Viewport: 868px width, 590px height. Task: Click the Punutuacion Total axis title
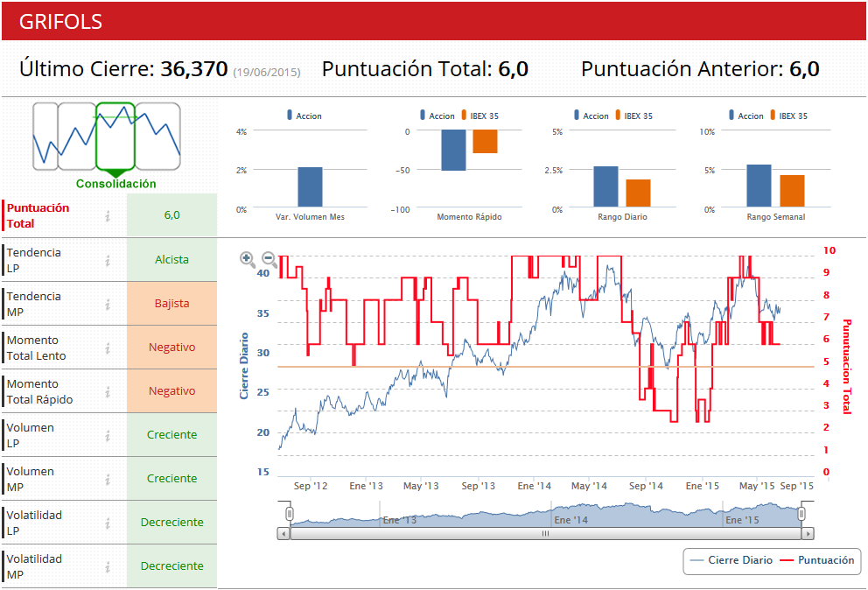click(846, 366)
